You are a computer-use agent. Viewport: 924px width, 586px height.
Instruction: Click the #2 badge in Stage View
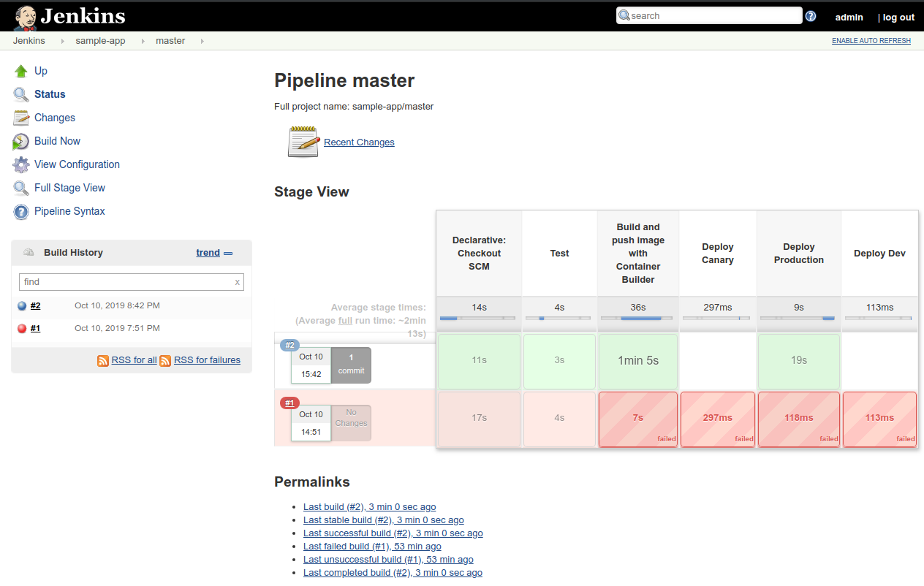pos(289,346)
